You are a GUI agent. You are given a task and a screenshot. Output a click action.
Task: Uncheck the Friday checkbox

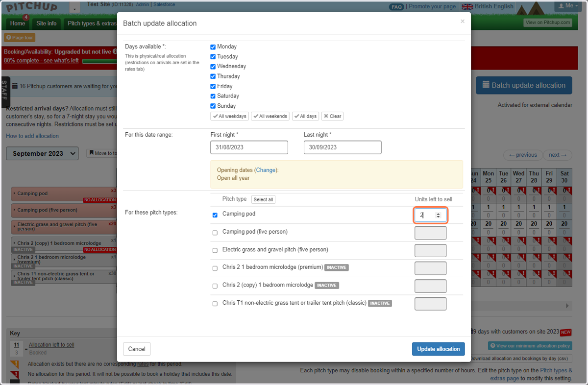coord(213,86)
